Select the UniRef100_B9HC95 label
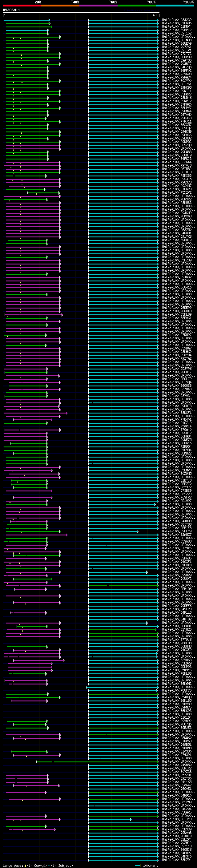 pos(177,88)
